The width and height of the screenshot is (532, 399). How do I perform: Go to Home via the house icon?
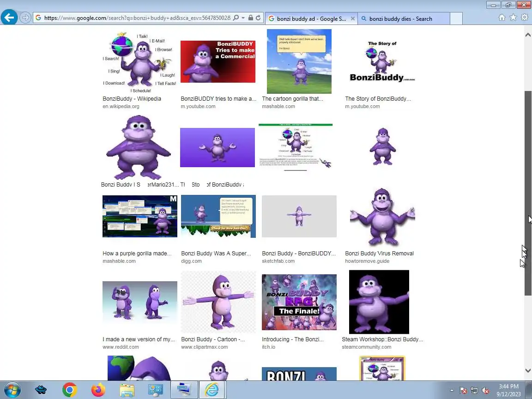click(x=502, y=18)
